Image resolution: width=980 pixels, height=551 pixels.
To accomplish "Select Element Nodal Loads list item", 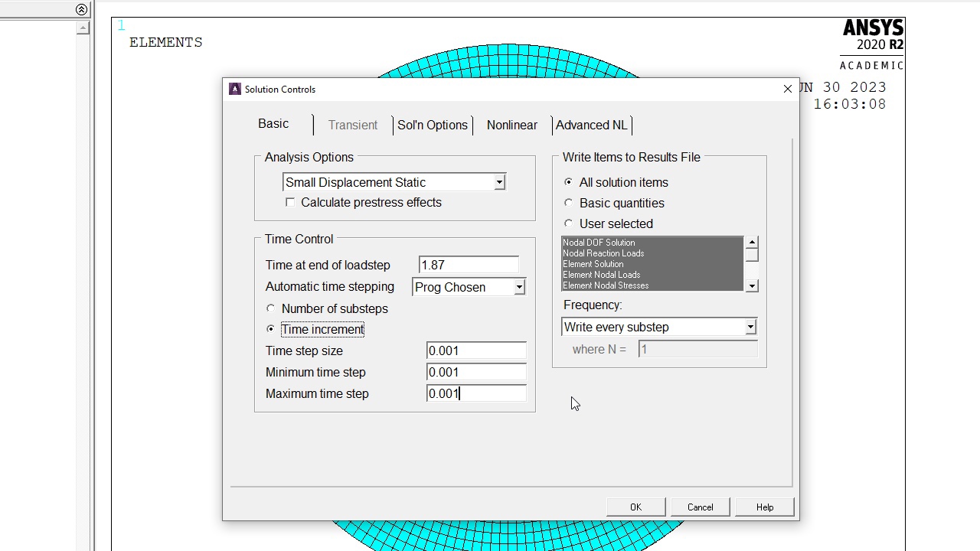I will click(x=652, y=275).
